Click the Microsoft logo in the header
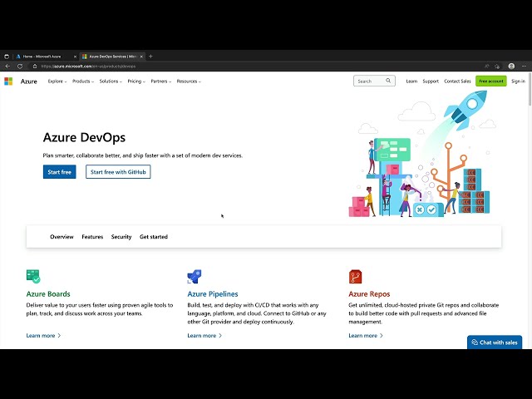 click(x=8, y=81)
